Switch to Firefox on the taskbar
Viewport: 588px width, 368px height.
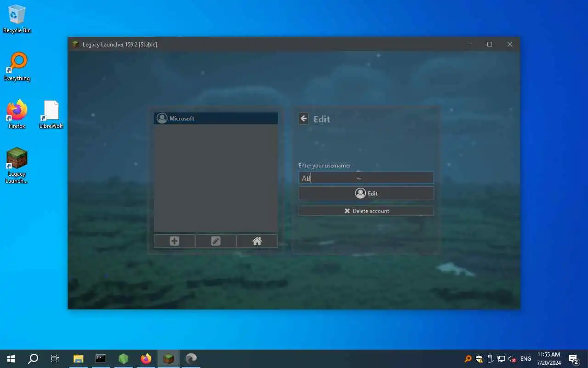pos(146,359)
